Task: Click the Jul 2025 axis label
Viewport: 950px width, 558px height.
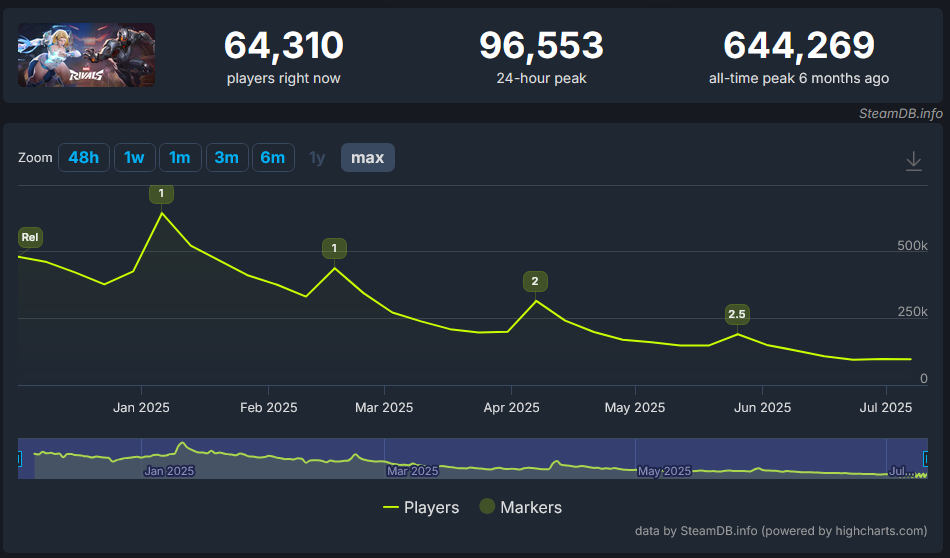Action: coord(886,408)
